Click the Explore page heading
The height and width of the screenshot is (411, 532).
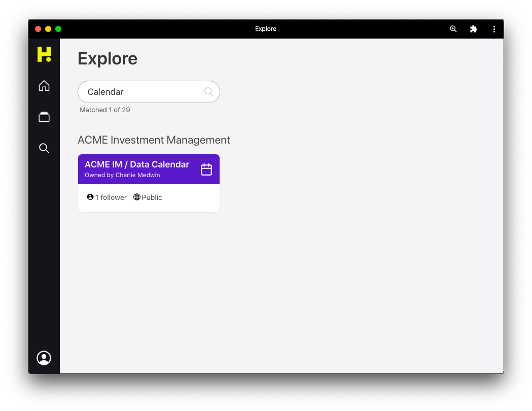108,58
